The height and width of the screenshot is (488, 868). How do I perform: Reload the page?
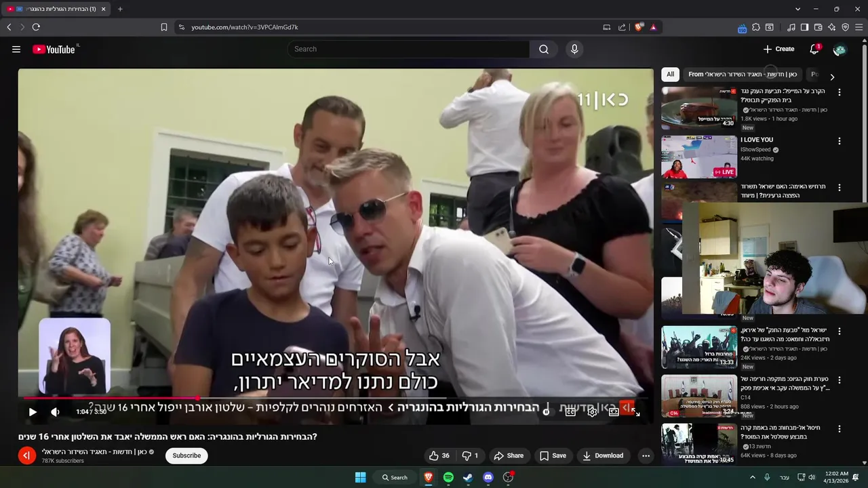pyautogui.click(x=36, y=27)
